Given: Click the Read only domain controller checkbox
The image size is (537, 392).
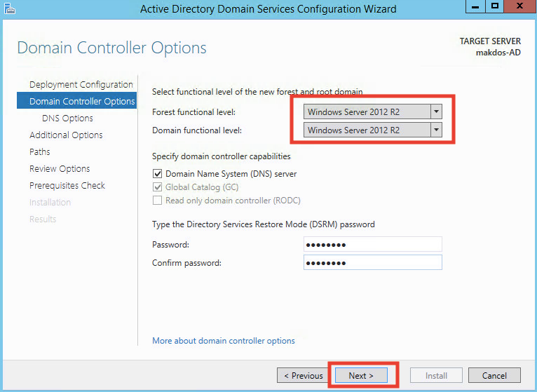Looking at the screenshot, I should [157, 201].
